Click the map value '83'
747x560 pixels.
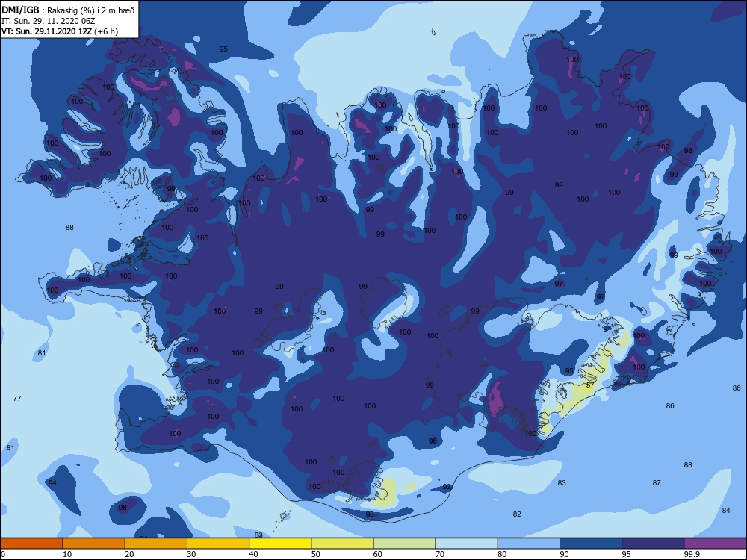click(562, 483)
